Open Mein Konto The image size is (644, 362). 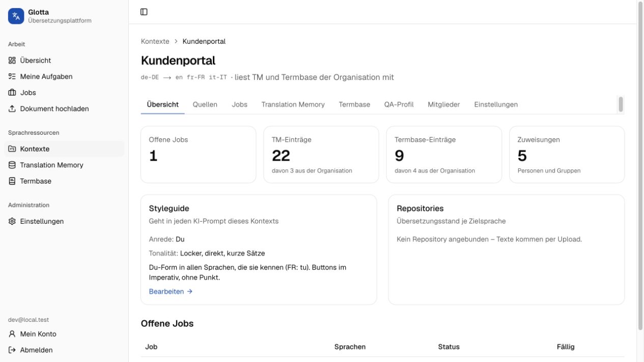[64, 334]
